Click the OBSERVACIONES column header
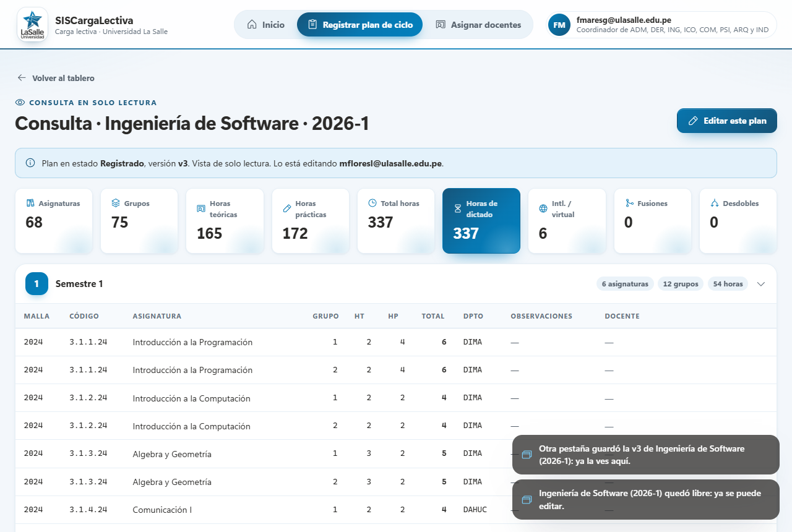 click(x=541, y=316)
